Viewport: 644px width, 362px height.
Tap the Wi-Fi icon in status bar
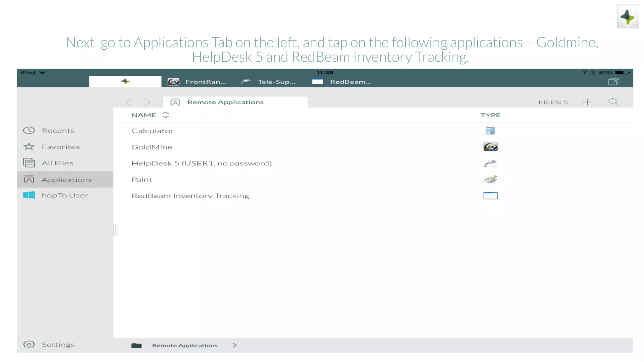click(42, 73)
